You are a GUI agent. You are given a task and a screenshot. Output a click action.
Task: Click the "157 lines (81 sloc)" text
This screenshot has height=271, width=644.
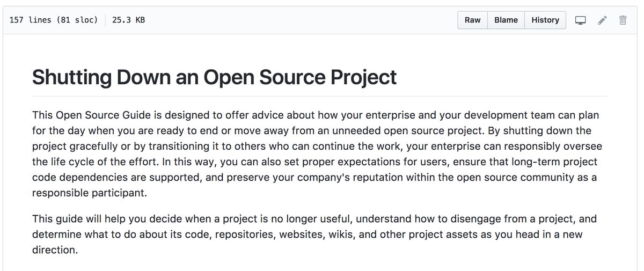[x=54, y=20]
